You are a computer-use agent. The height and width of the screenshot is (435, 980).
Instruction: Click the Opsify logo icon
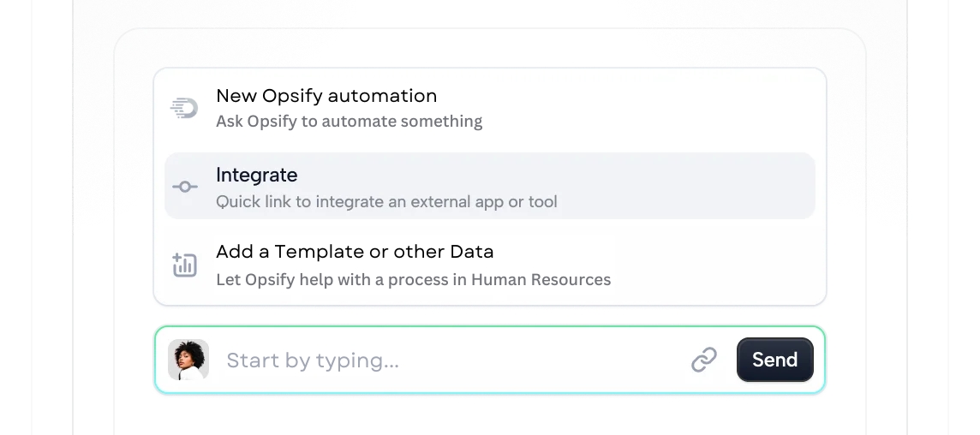click(185, 108)
